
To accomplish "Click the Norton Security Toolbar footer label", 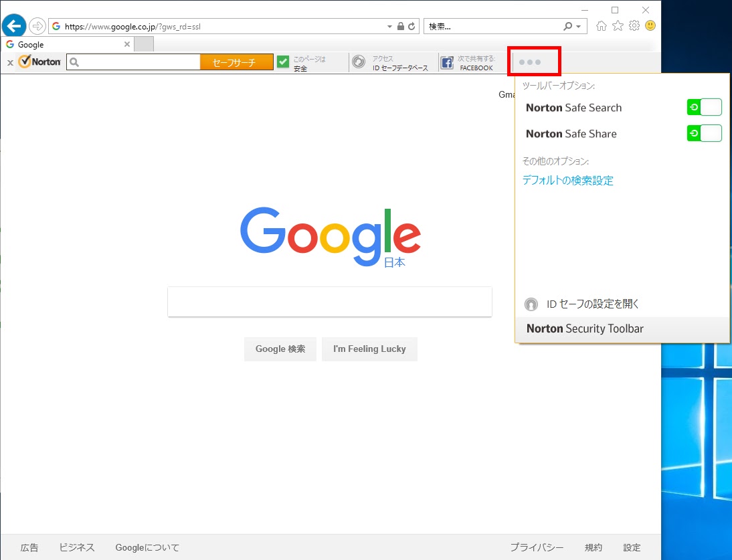I will (585, 329).
